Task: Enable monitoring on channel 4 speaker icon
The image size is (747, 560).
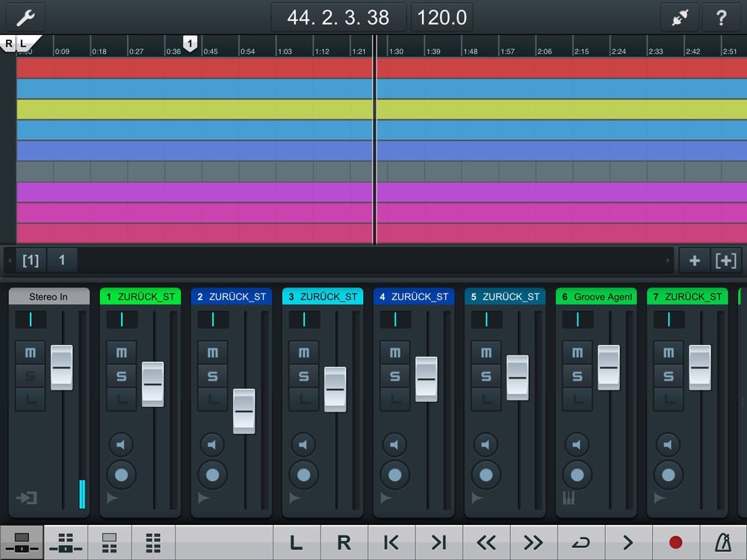Action: coord(394,445)
